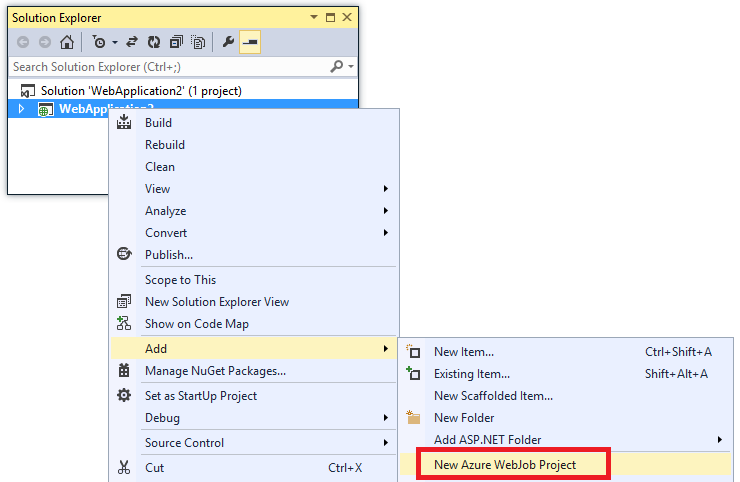Open the Add ASP.NET Folder submenu
The width and height of the screenshot is (740, 482).
(x=565, y=440)
